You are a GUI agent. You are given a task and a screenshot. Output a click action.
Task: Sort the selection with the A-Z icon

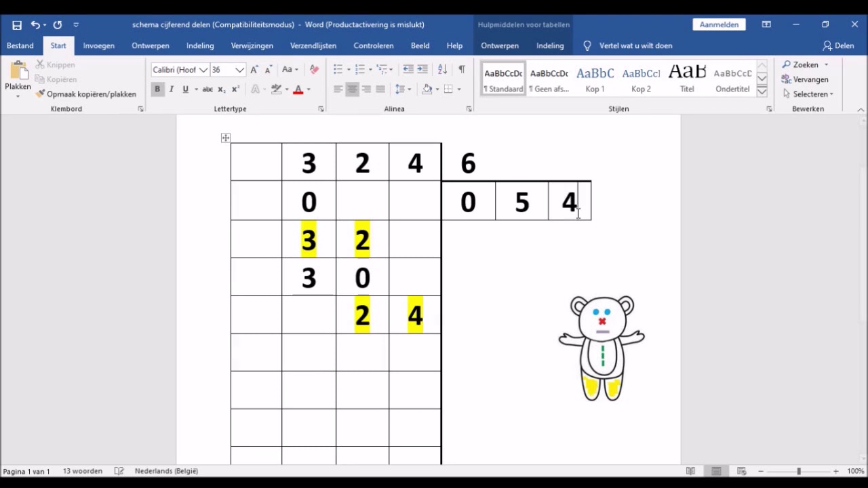(442, 70)
